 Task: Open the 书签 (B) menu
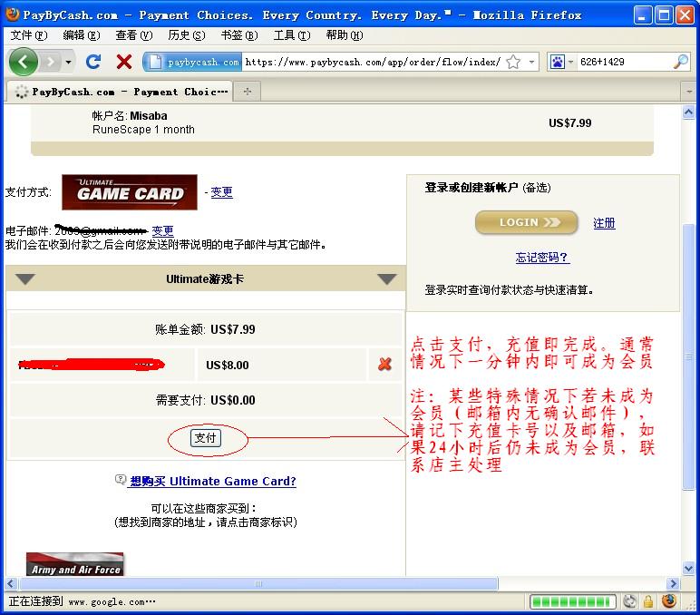coord(239,35)
